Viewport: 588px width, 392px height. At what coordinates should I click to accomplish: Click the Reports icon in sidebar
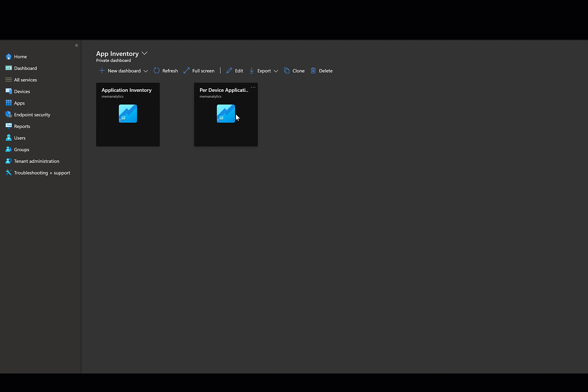point(9,126)
